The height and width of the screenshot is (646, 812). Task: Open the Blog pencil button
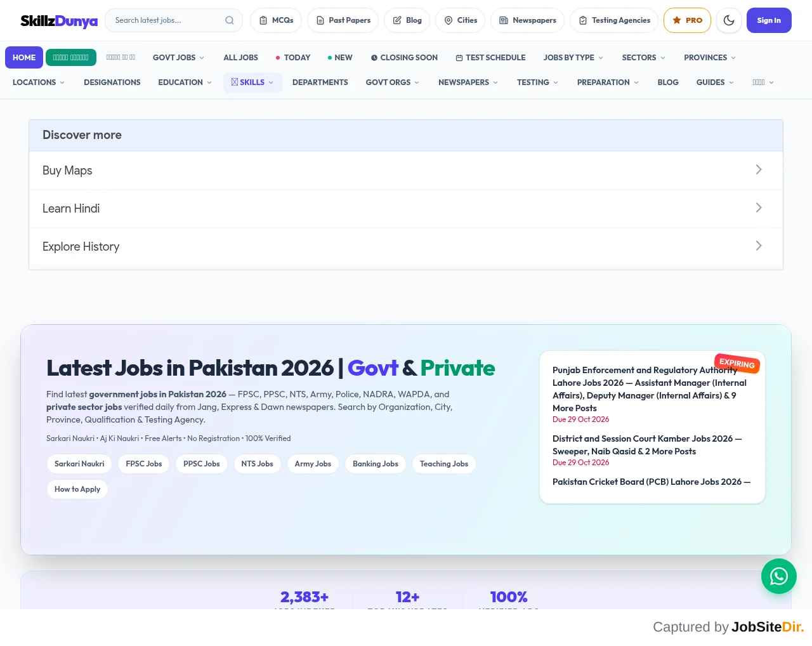407,20
